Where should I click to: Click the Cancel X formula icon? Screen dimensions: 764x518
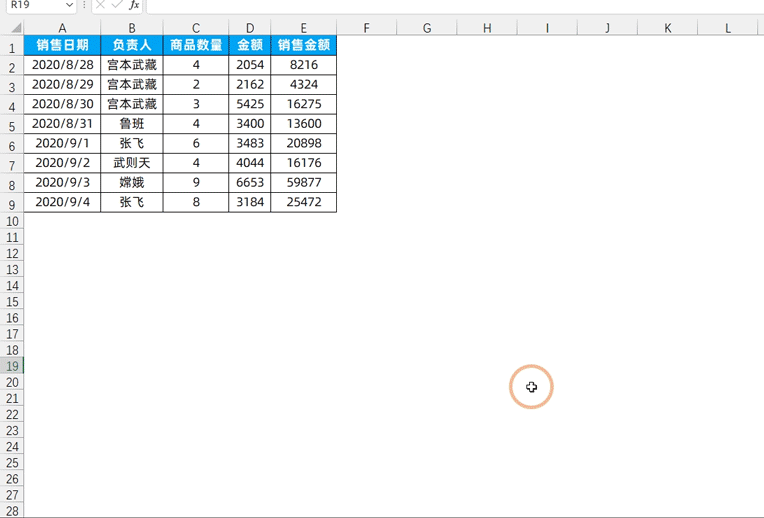[100, 5]
